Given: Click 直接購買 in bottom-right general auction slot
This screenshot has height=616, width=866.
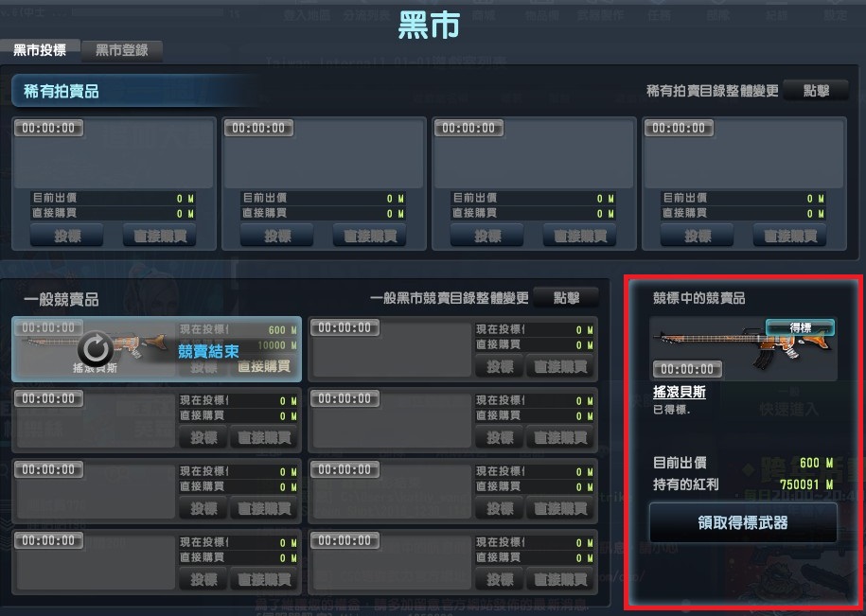Looking at the screenshot, I should (560, 579).
